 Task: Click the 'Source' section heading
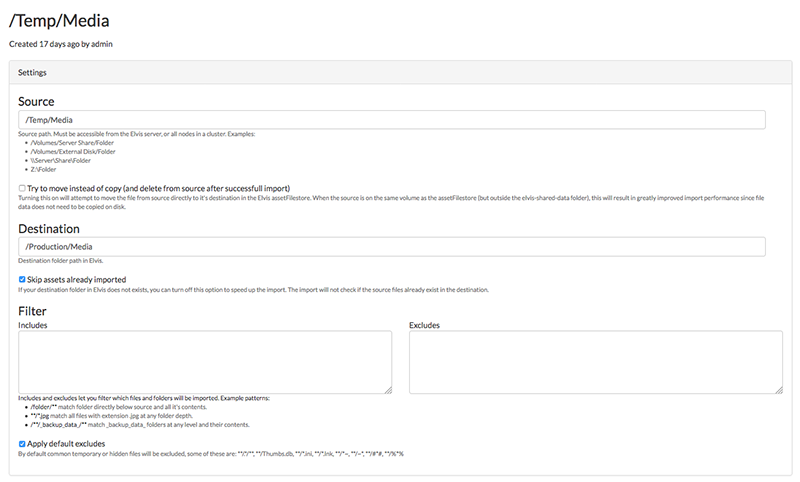tap(36, 102)
